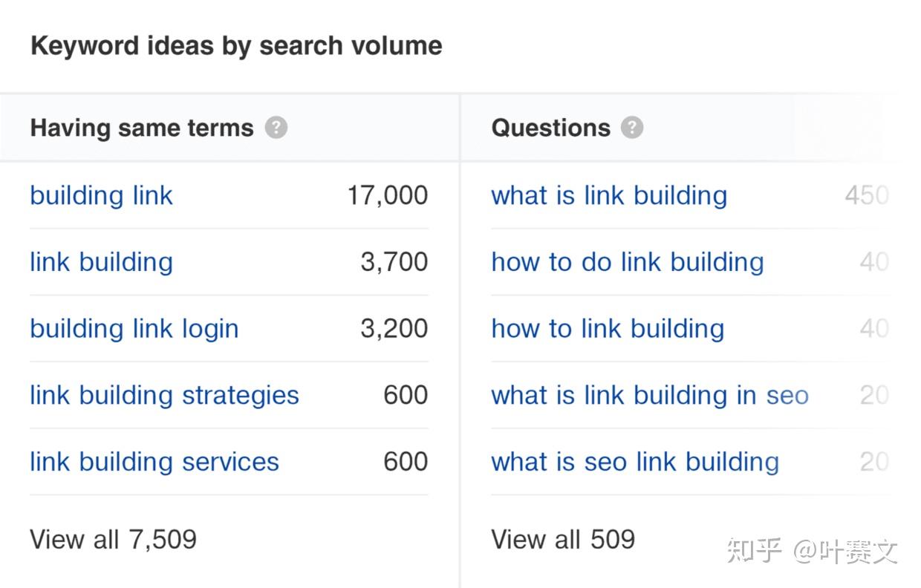
Task: Open "what is link building in seo"
Action: (650, 395)
